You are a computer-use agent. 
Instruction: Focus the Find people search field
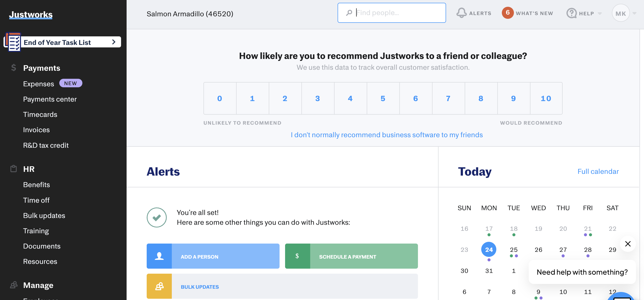coord(392,13)
